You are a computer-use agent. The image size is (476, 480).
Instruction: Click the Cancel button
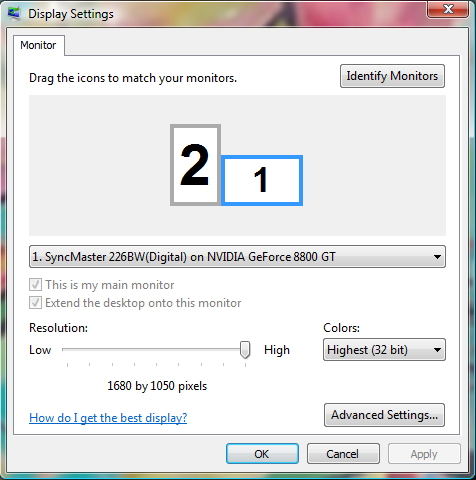pos(343,454)
